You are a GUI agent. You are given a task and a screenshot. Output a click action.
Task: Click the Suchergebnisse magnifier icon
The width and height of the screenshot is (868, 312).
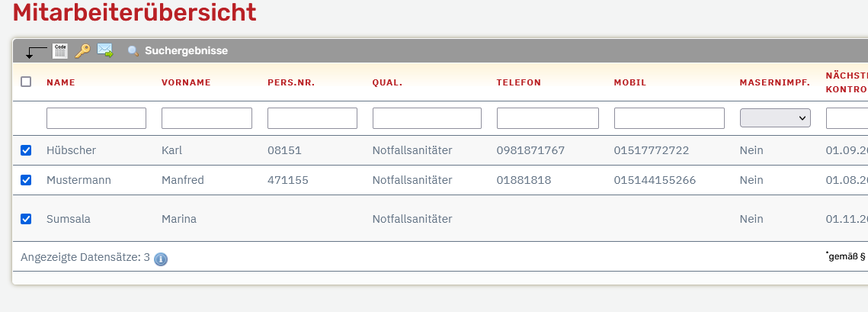pos(133,51)
